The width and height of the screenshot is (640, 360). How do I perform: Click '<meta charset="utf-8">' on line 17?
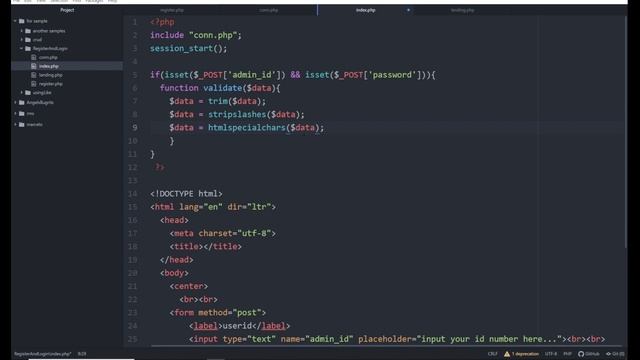pos(222,233)
